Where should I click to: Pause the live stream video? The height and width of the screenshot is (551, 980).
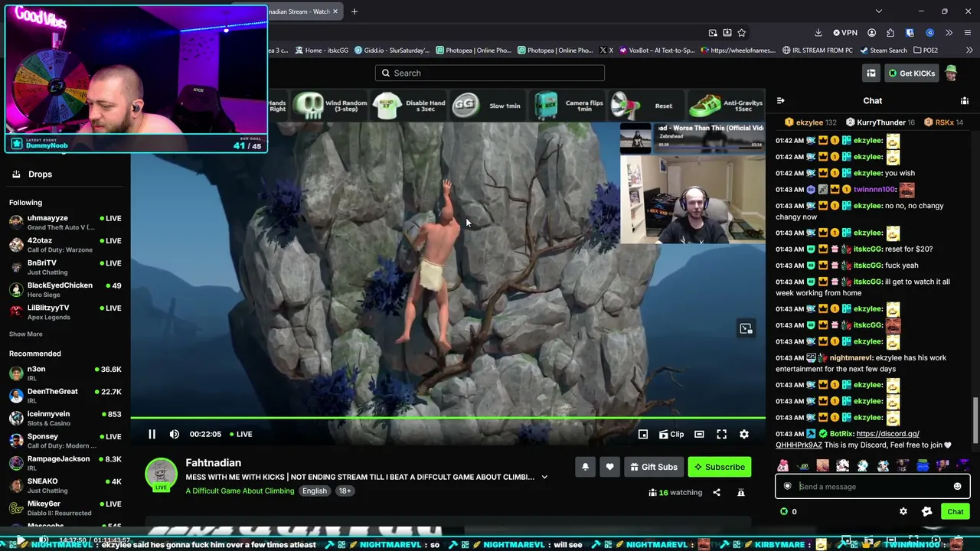[152, 434]
